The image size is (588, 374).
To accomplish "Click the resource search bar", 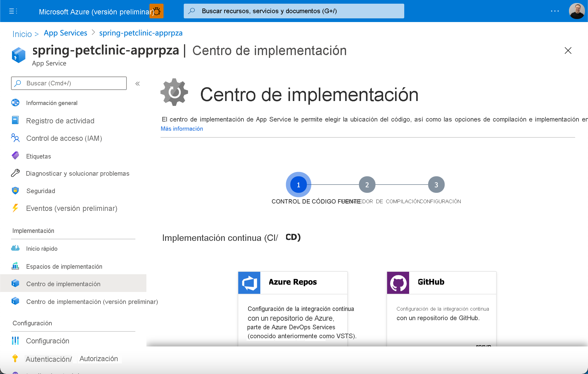I will [x=294, y=11].
